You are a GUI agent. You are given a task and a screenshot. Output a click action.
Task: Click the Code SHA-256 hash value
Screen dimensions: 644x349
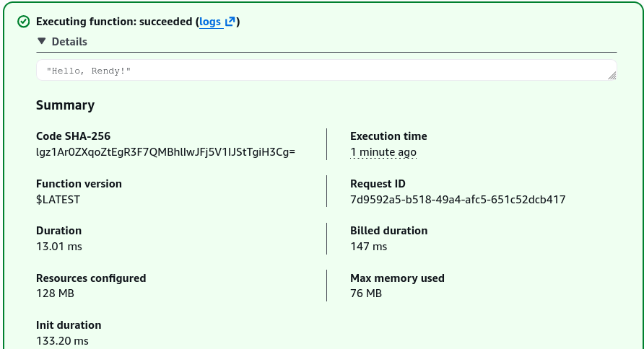point(165,152)
